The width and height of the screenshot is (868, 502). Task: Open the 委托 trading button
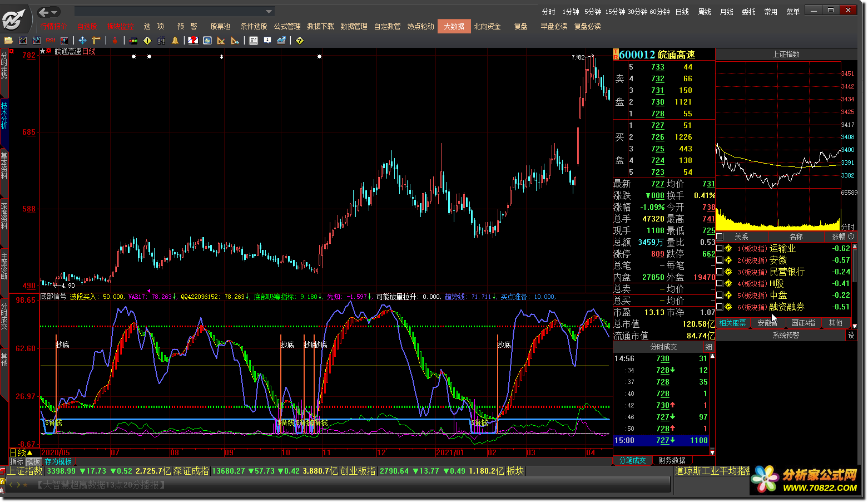click(749, 12)
